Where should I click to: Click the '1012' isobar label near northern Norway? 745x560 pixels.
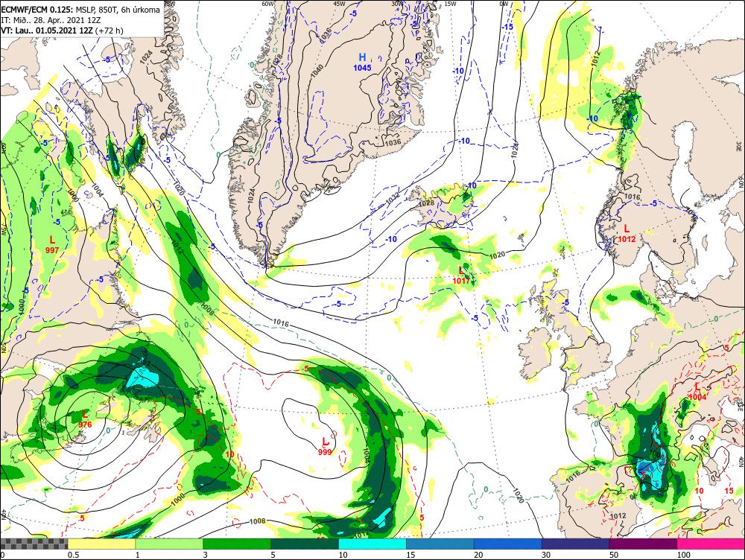point(595,58)
